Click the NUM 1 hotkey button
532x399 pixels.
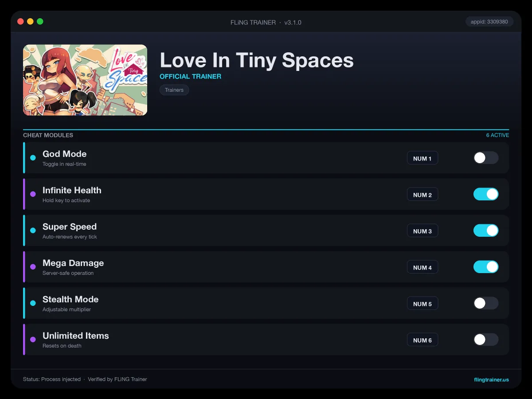(x=422, y=158)
